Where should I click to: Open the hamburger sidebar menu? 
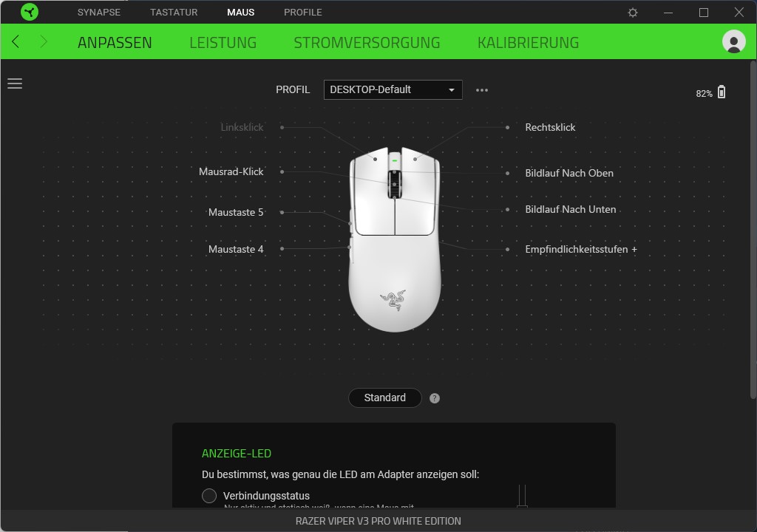tap(15, 83)
